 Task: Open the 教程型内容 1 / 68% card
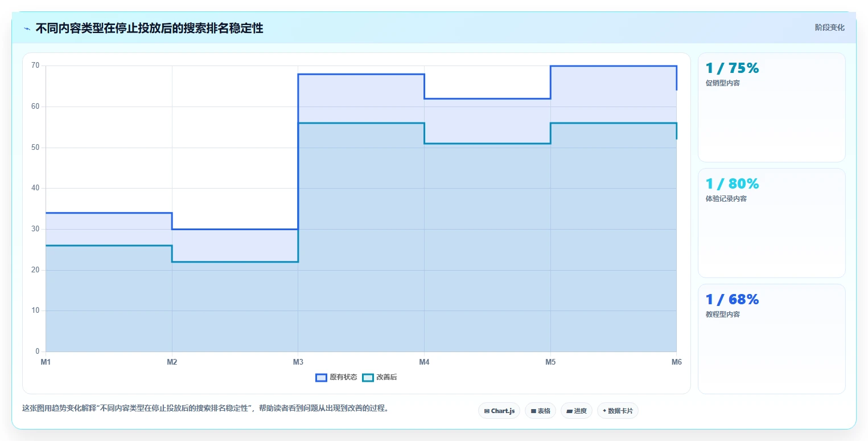[772, 339]
